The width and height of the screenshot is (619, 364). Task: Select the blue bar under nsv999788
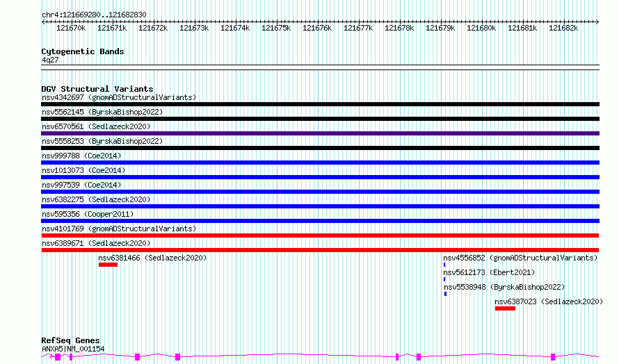320,163
